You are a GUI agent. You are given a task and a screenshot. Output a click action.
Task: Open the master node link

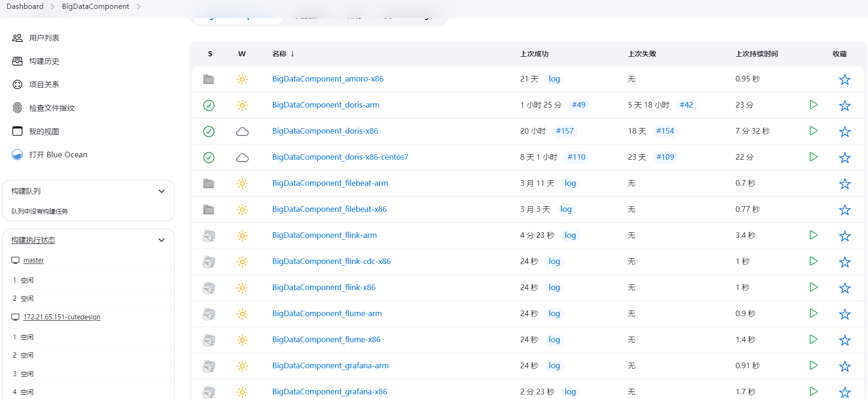click(x=34, y=261)
